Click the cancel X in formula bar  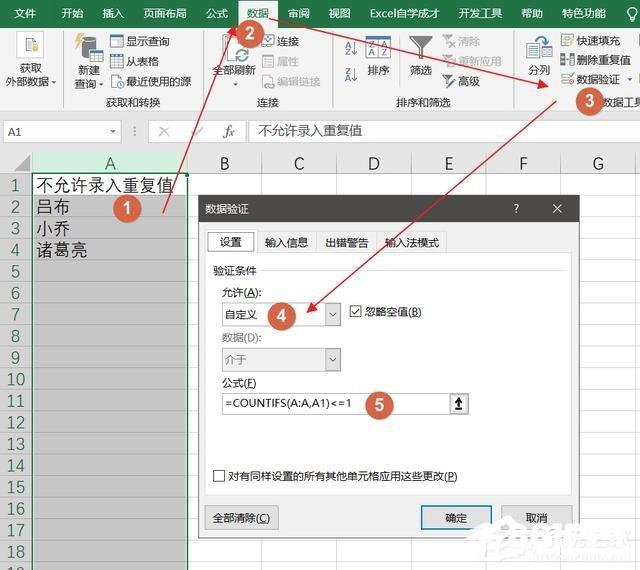(164, 131)
